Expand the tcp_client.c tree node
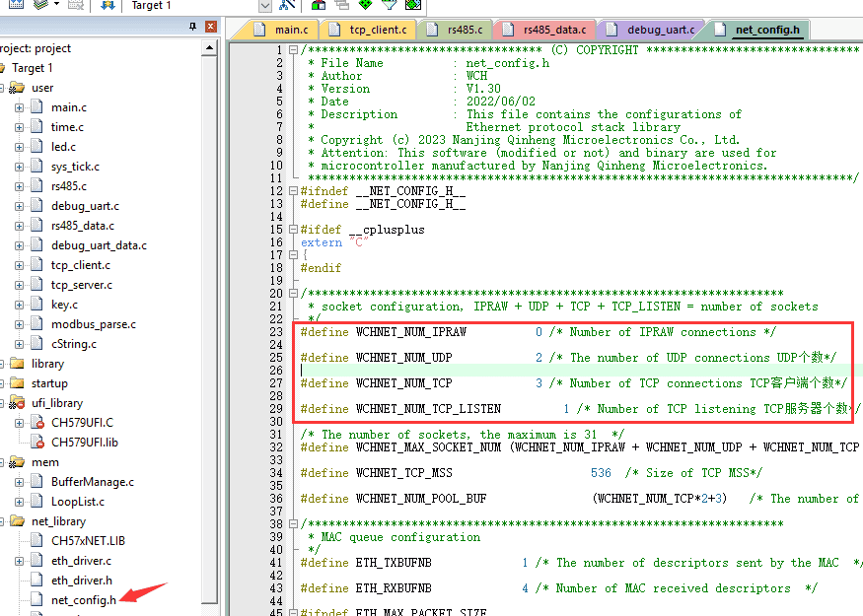This screenshot has width=863, height=616. coord(19,265)
